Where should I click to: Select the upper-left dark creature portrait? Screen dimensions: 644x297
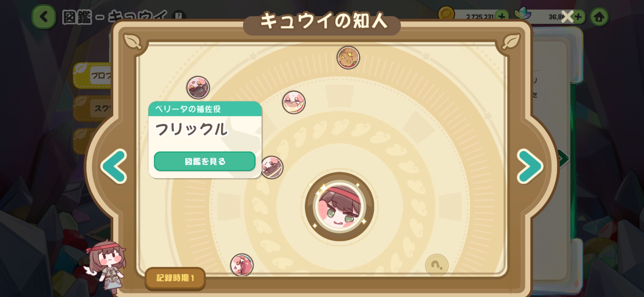pos(198,87)
